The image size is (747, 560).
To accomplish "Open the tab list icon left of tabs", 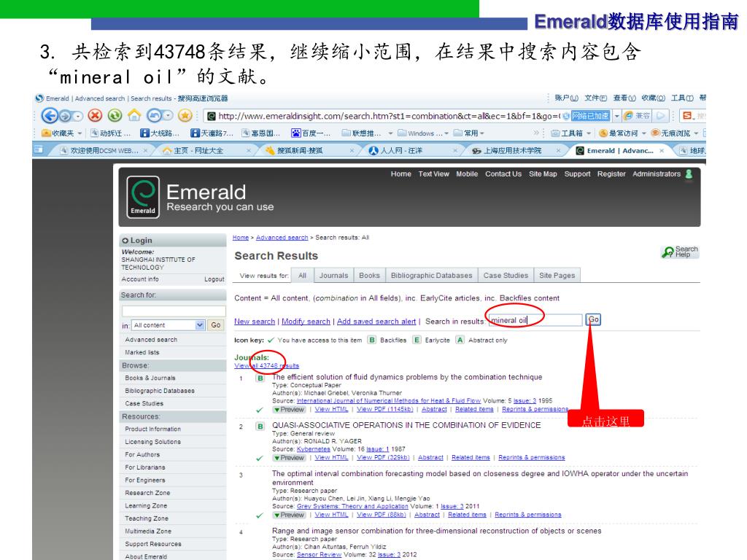I will [x=39, y=150].
